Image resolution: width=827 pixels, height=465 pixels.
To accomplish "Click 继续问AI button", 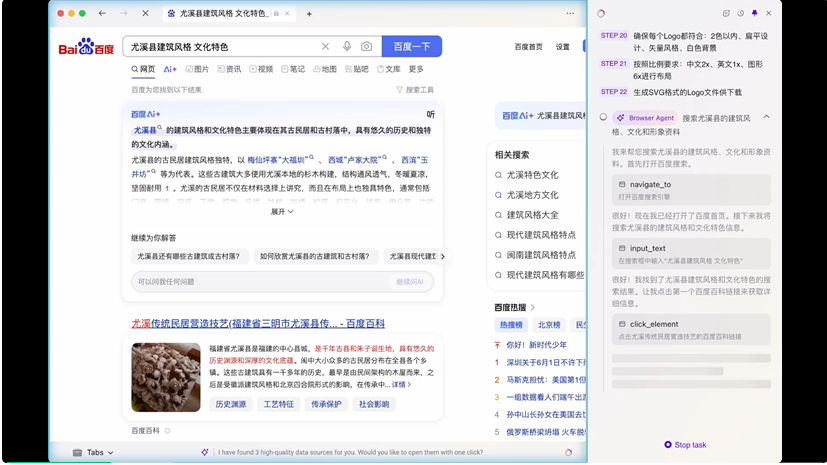I will click(410, 282).
